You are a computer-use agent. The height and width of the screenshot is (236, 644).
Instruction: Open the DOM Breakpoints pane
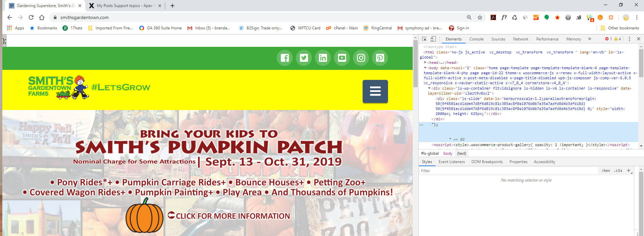pyautogui.click(x=487, y=162)
